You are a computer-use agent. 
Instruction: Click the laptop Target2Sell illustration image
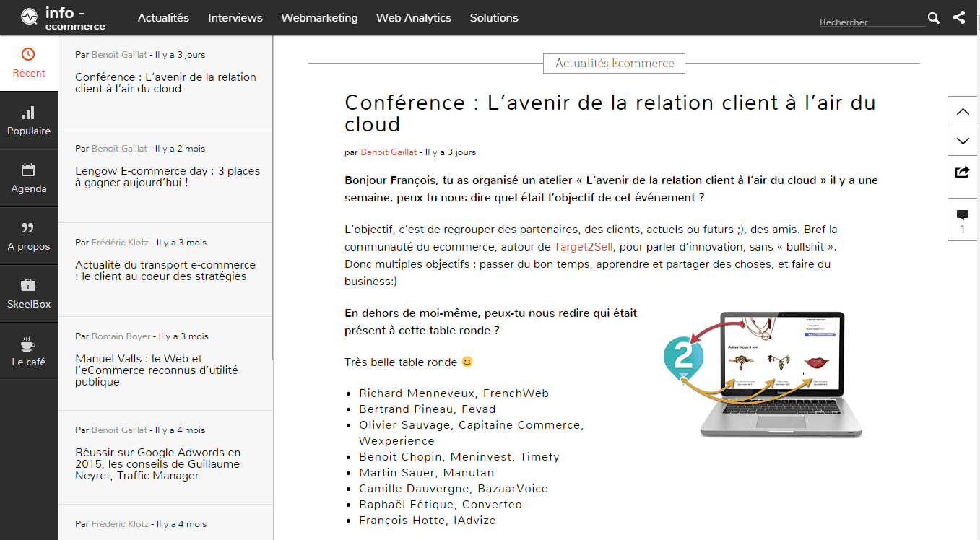764,373
